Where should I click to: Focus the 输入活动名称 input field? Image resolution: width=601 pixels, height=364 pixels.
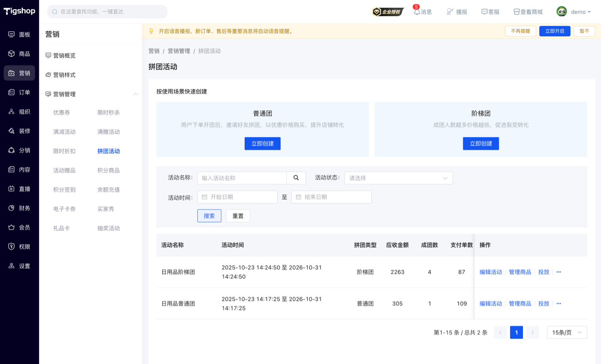(242, 178)
